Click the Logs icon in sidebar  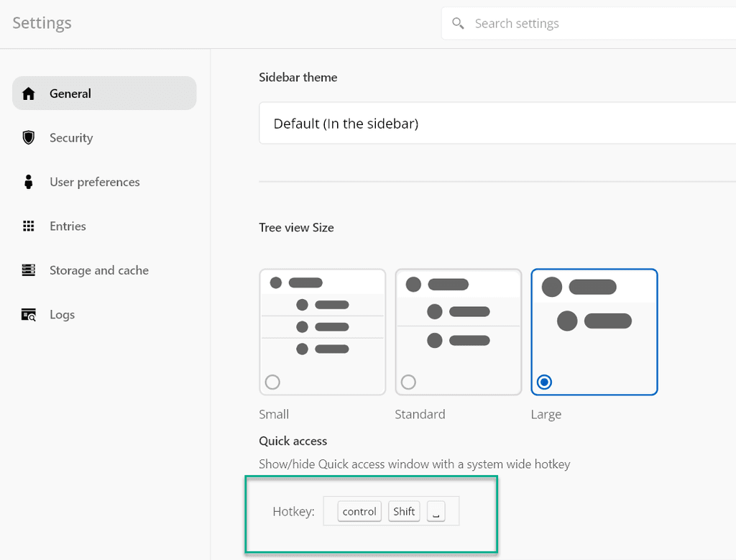29,315
